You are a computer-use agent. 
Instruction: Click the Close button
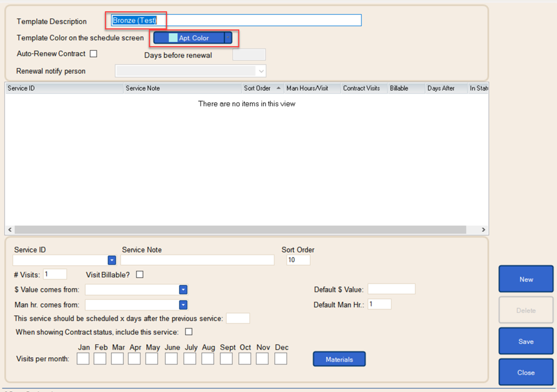(x=526, y=371)
